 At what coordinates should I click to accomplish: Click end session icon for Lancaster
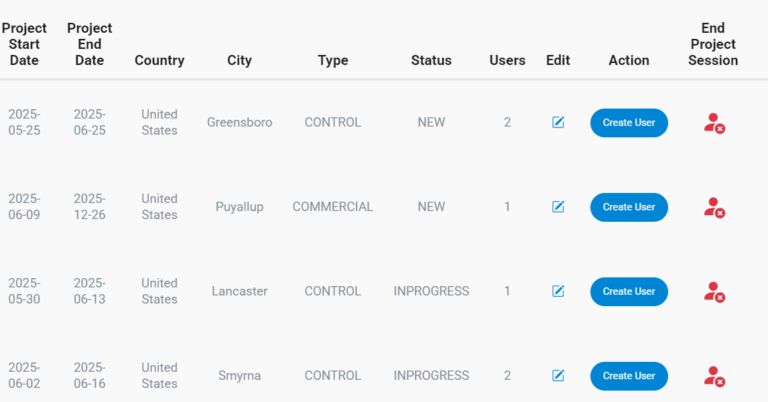tap(713, 292)
